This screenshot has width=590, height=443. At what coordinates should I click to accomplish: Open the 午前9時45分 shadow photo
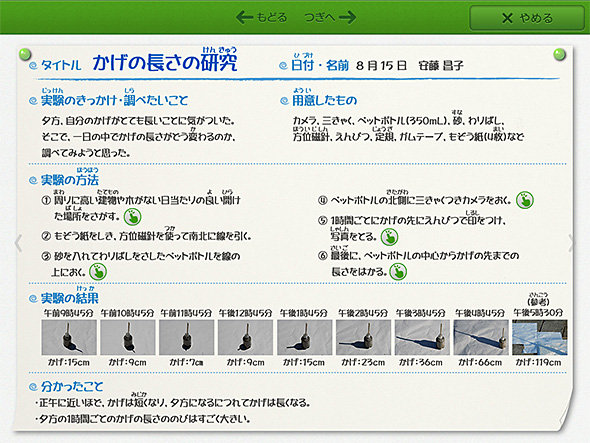pyautogui.click(x=69, y=337)
